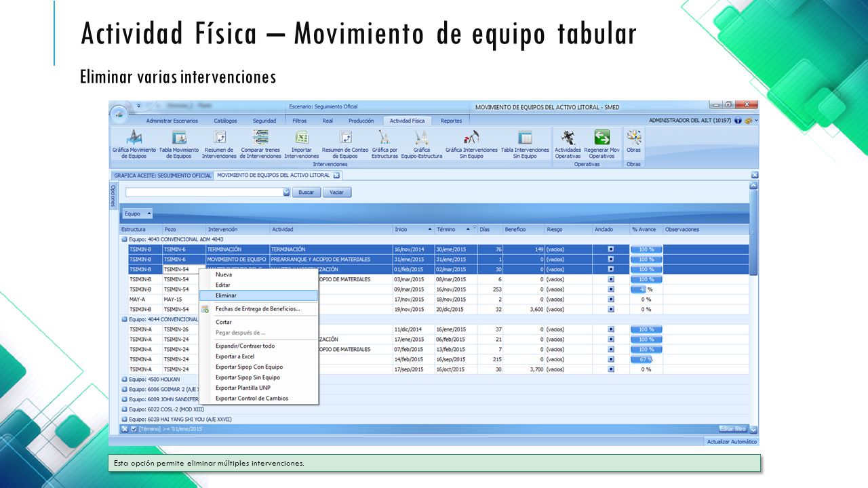Open Gráfica por Estructuras

[x=384, y=144]
